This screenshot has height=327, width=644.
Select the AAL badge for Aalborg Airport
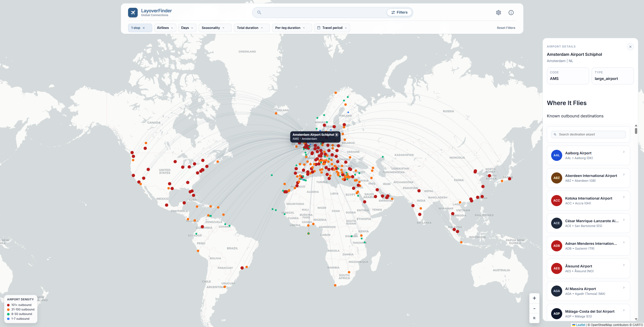point(557,155)
